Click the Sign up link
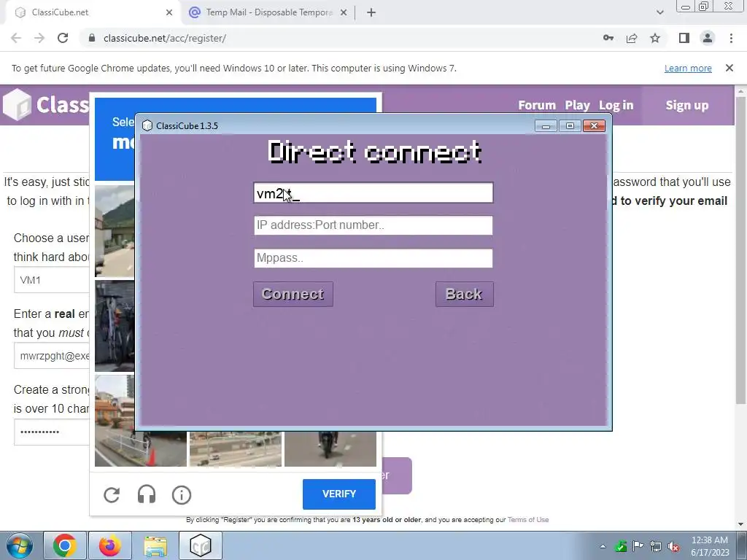 (687, 105)
